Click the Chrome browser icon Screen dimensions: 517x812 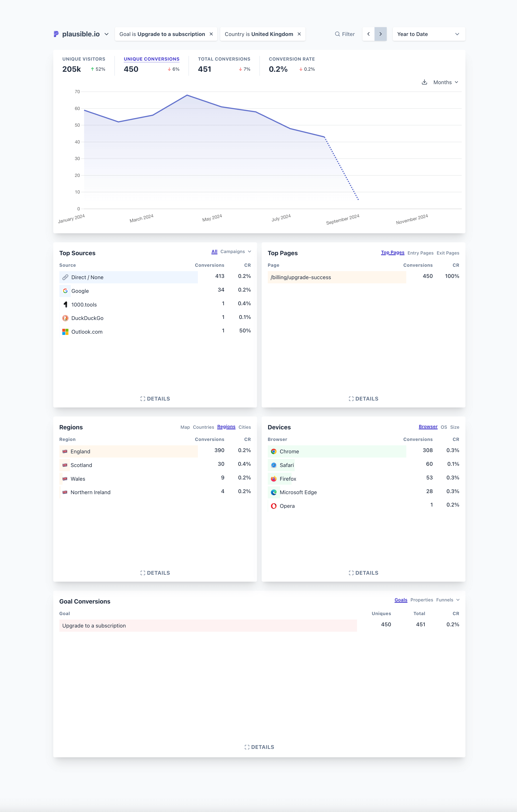click(274, 451)
